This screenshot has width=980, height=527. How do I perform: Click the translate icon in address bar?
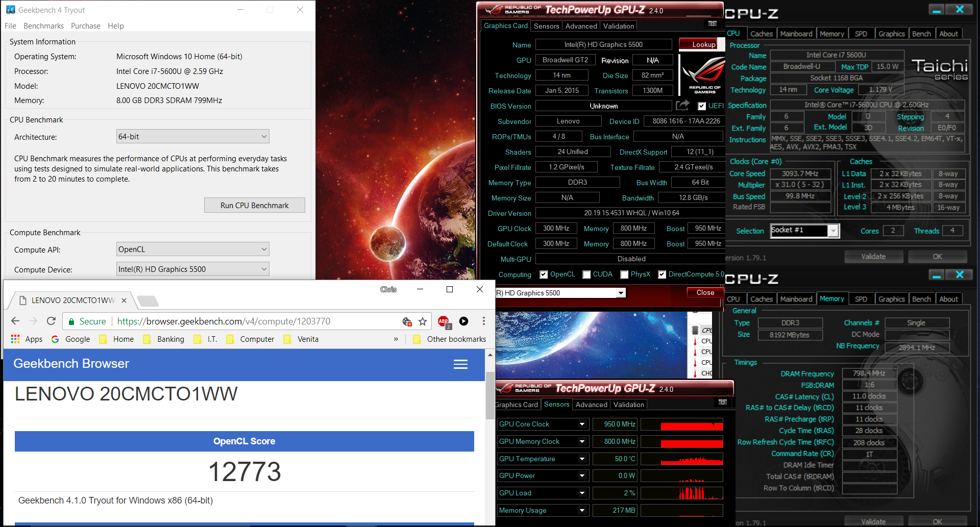[x=407, y=321]
